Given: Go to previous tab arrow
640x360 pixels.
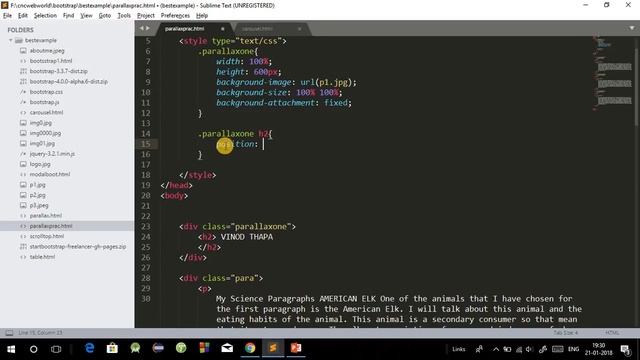Looking at the screenshot, I should (x=142, y=28).
